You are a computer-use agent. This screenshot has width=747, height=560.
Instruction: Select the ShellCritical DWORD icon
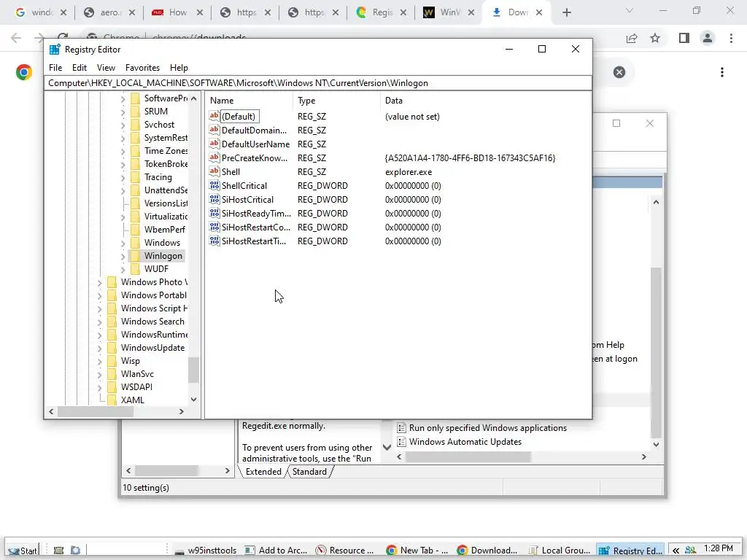click(x=214, y=185)
